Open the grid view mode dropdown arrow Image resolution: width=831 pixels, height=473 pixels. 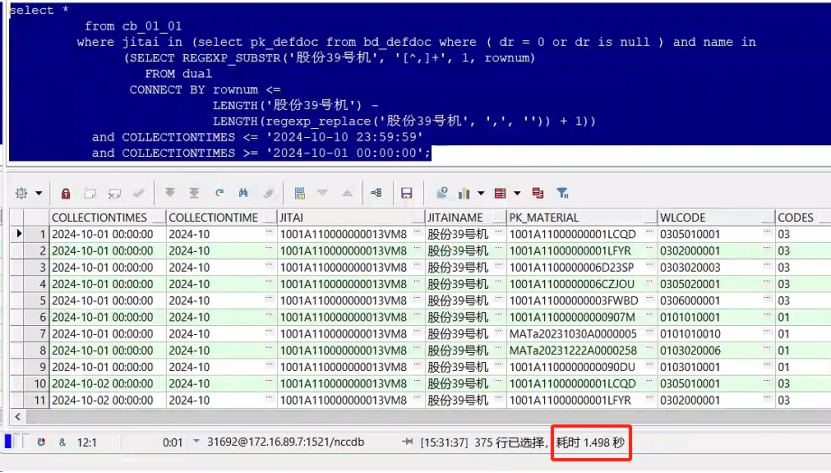click(x=39, y=194)
